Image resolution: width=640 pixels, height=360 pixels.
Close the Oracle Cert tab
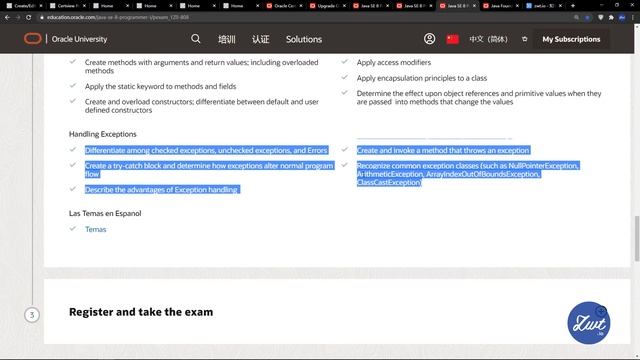301,6
